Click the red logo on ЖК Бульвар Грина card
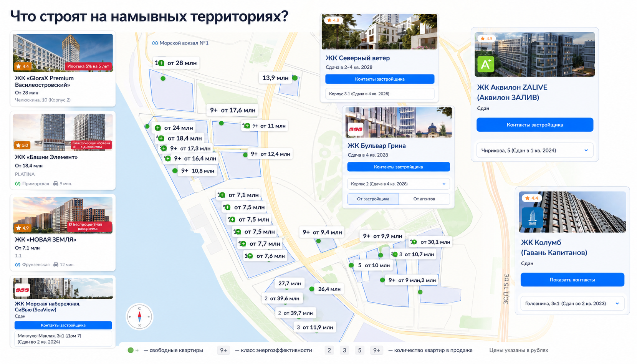The image size is (637, 364). point(356,129)
